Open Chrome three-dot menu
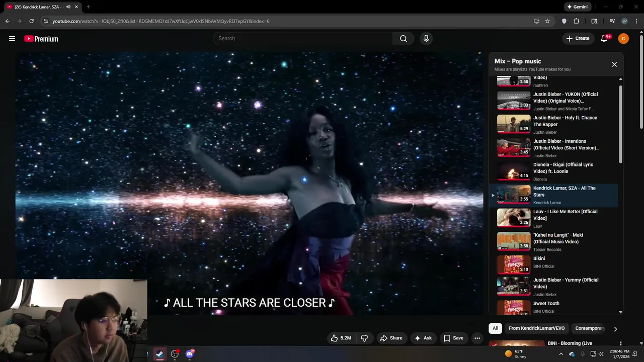The image size is (644, 362). click(636, 21)
